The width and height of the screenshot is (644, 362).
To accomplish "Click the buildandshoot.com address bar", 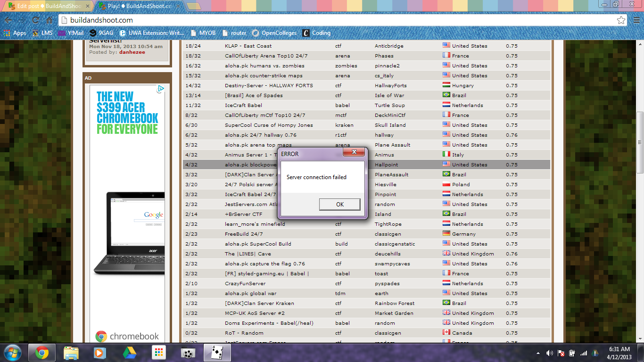I will 330,20.
